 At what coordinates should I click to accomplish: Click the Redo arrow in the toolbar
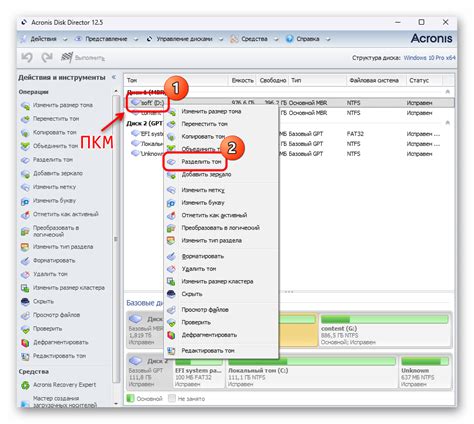coord(47,57)
